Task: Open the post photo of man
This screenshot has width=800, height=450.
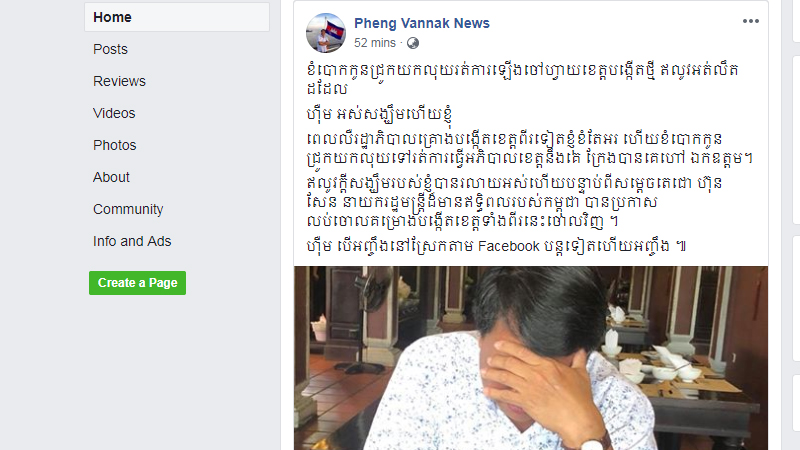Action: (531, 358)
